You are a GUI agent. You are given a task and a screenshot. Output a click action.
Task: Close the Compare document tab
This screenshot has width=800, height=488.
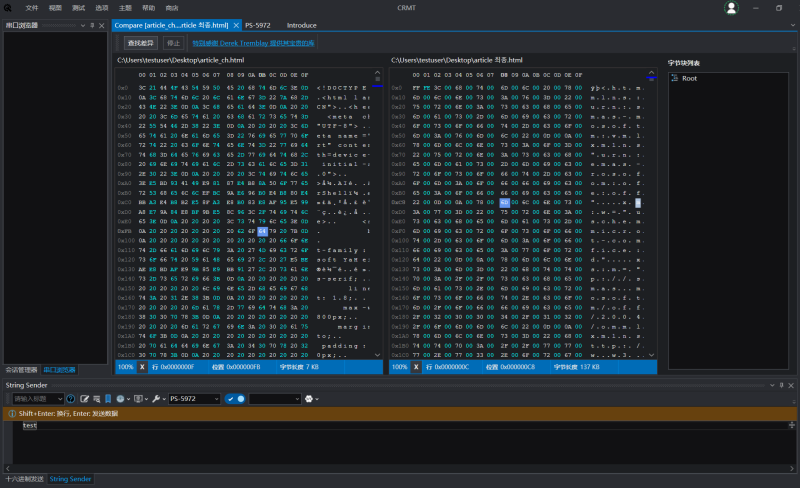click(x=236, y=25)
